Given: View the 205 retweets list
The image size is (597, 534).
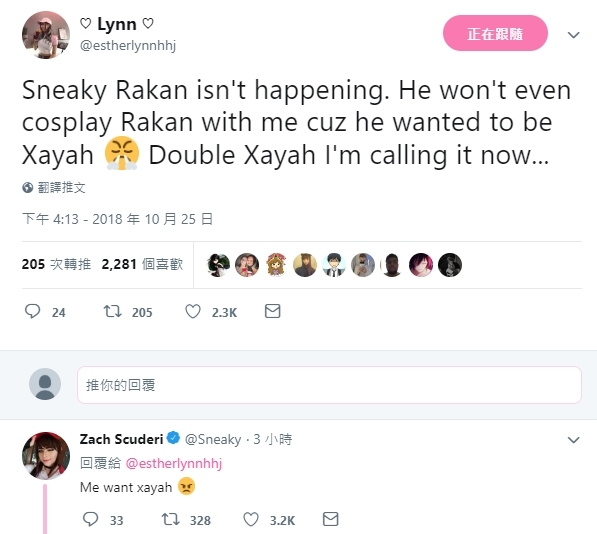Looking at the screenshot, I should (x=56, y=264).
